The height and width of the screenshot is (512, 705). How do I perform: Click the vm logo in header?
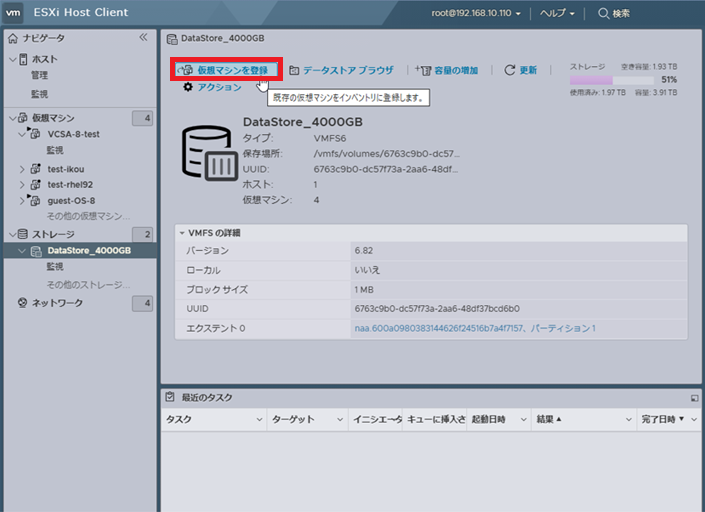(x=14, y=13)
